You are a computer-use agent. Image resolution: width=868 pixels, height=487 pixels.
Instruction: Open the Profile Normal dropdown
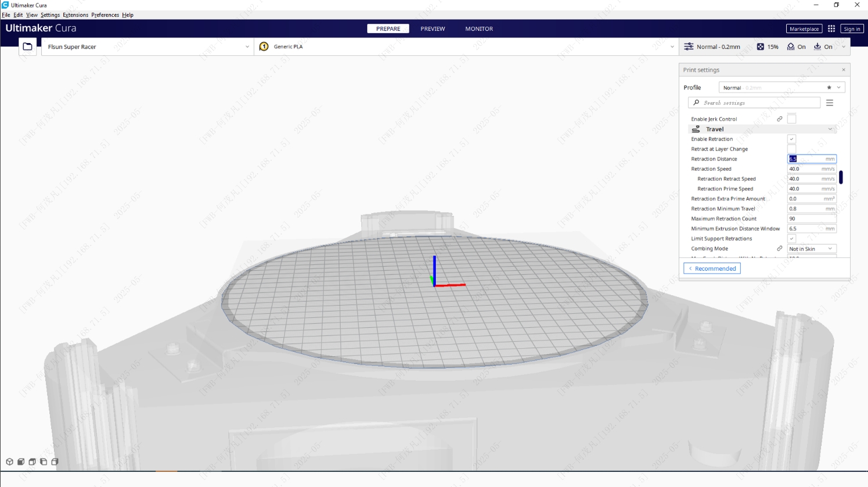[x=781, y=88]
